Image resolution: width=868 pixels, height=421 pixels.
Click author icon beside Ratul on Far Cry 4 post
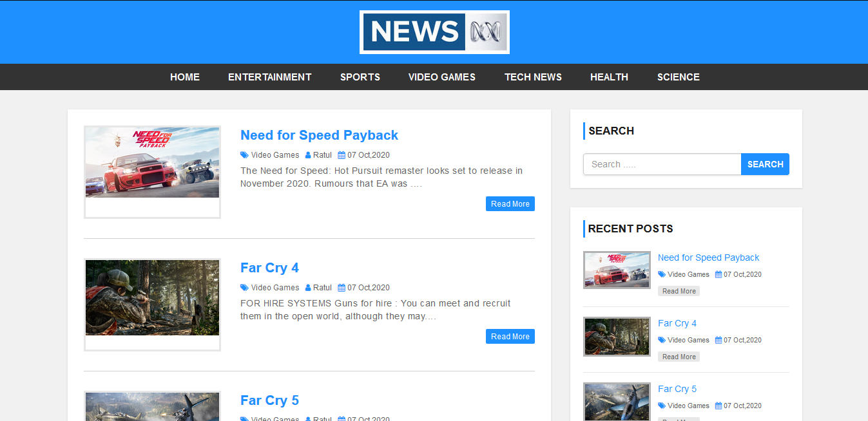pos(308,288)
